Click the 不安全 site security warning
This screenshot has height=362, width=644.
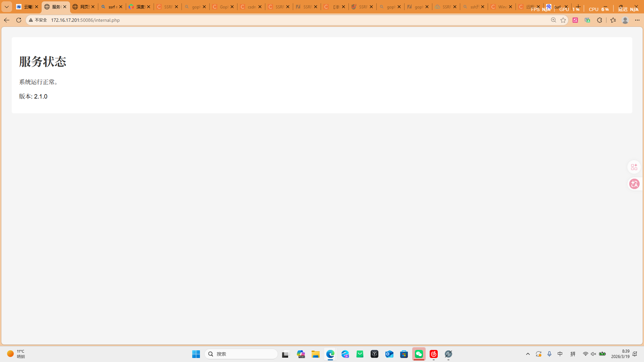[38, 20]
